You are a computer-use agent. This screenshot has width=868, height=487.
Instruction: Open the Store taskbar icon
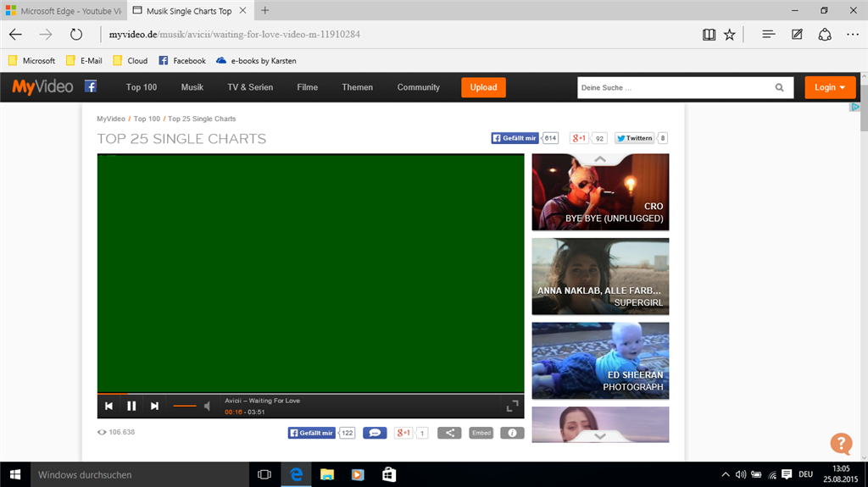tap(389, 474)
